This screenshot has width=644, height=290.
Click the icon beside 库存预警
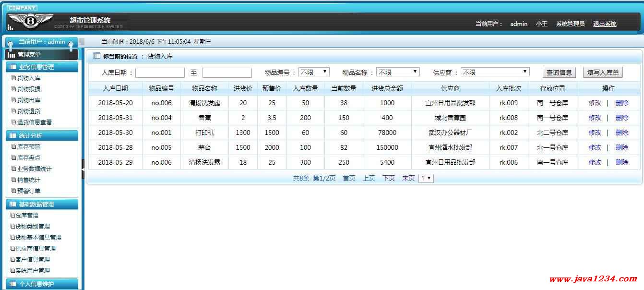(13, 147)
